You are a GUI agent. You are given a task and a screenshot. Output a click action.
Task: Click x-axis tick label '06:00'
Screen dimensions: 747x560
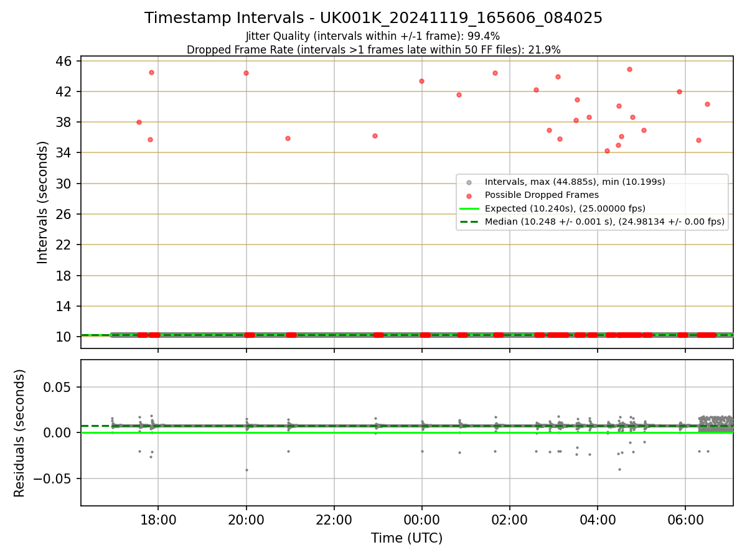pyautogui.click(x=685, y=520)
